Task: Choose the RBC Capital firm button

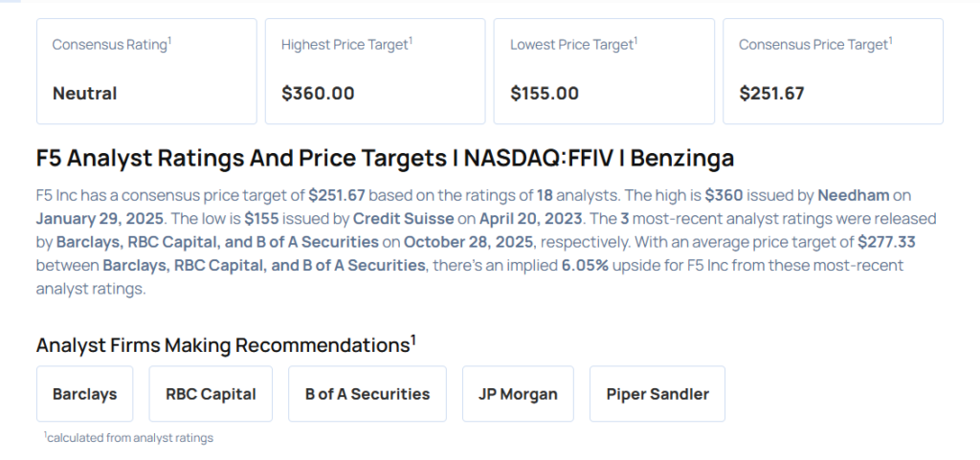Action: tap(211, 393)
